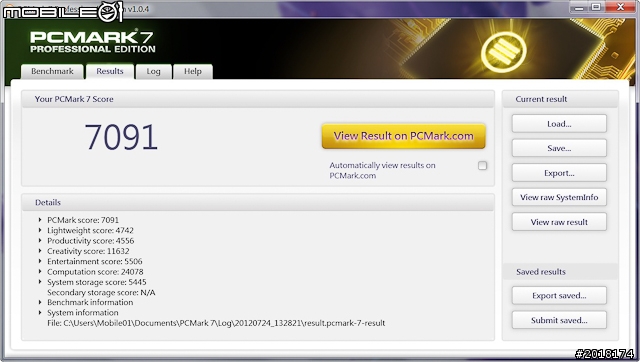
Task: Select 'Lightweight score: 4742' text
Action: tap(90, 230)
